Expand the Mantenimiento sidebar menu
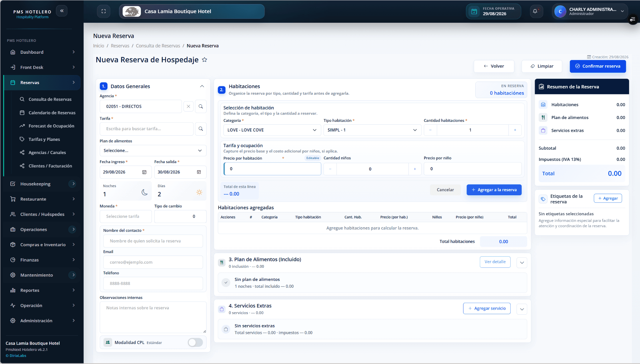The height and width of the screenshot is (364, 640). (x=42, y=275)
